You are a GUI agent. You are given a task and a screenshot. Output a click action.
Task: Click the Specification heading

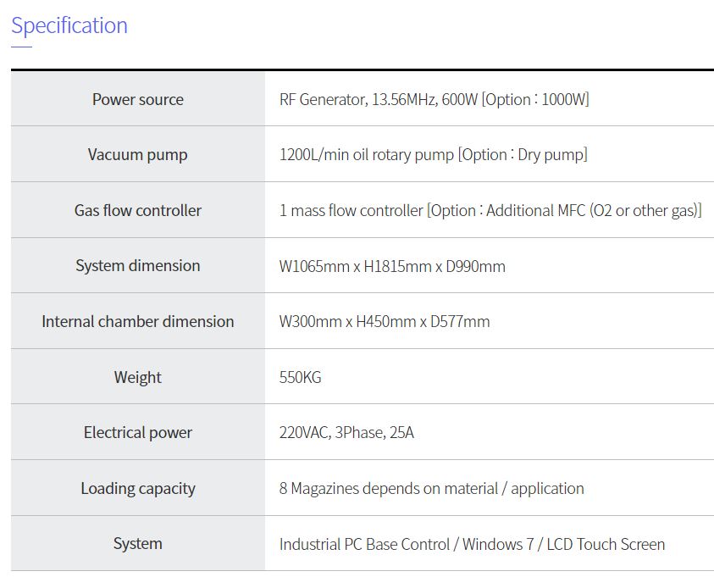(x=69, y=25)
